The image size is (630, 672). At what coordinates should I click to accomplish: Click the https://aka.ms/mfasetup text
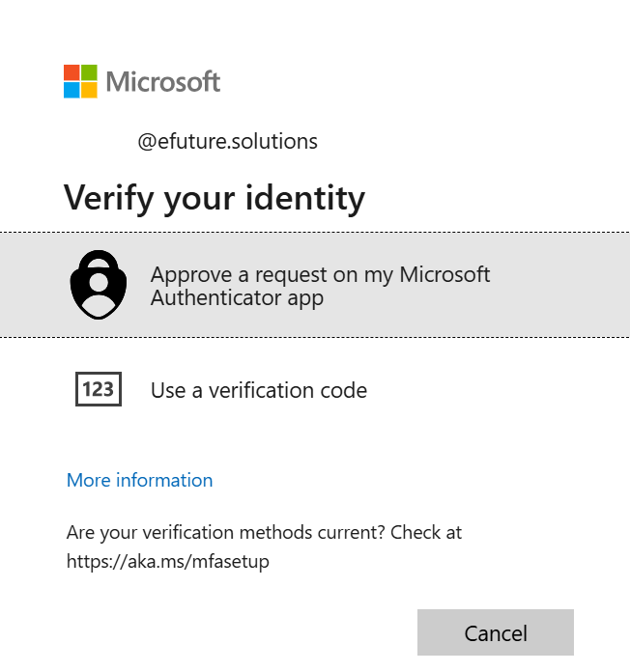168,561
